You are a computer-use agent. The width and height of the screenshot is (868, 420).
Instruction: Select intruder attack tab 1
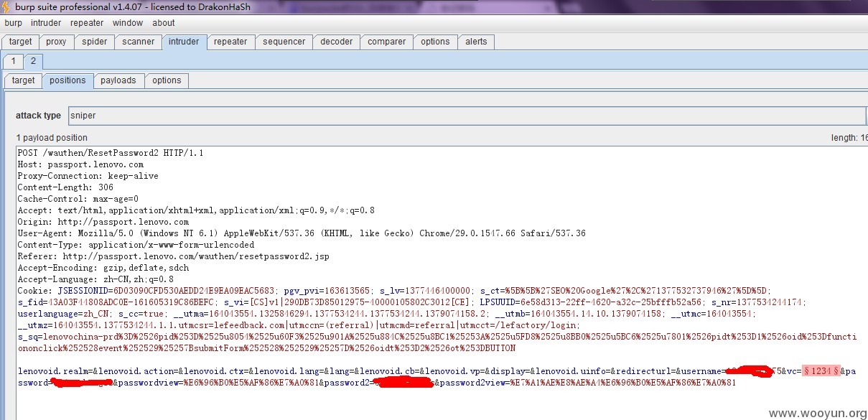point(12,61)
